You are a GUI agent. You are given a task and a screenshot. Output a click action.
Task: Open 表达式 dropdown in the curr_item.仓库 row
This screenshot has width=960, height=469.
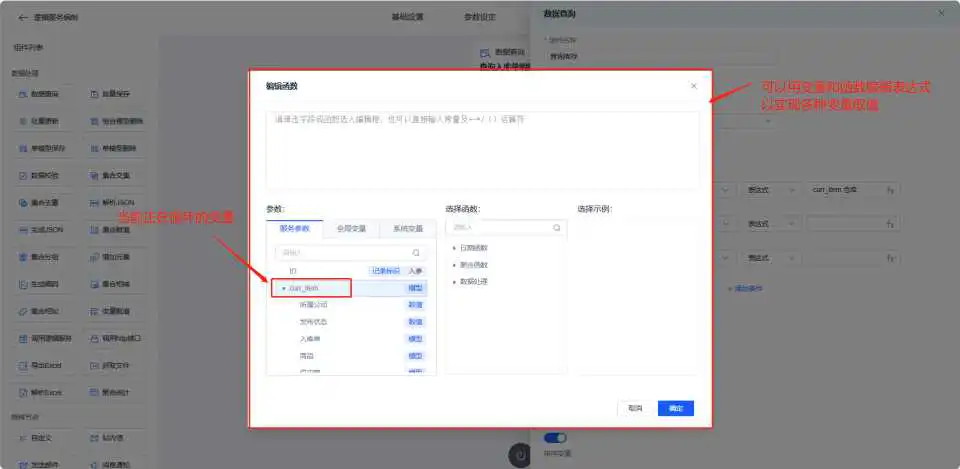[x=770, y=190]
